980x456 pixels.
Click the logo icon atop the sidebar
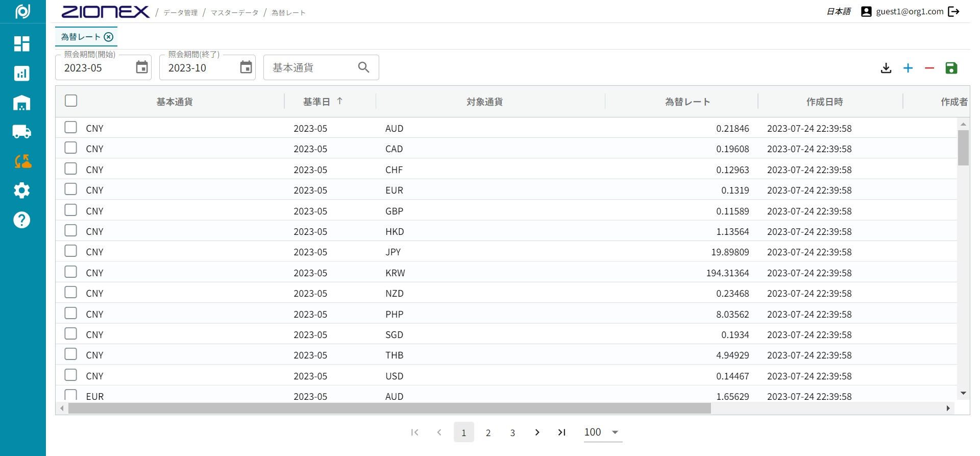[22, 11]
